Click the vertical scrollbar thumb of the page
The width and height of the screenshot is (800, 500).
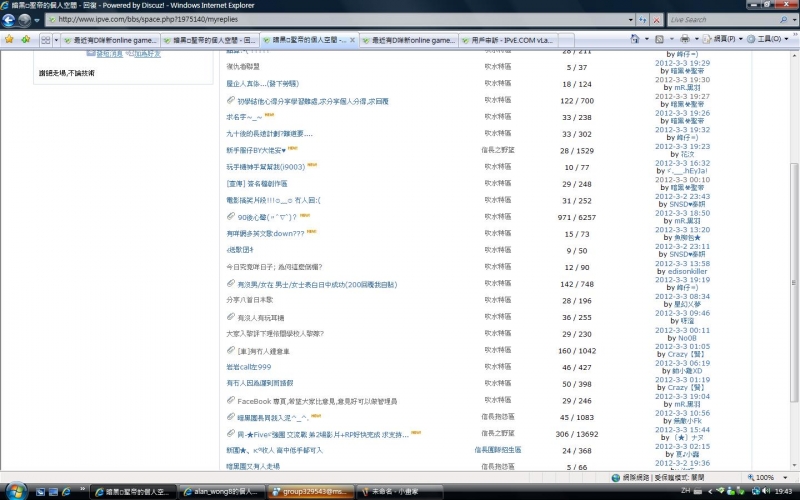794,282
